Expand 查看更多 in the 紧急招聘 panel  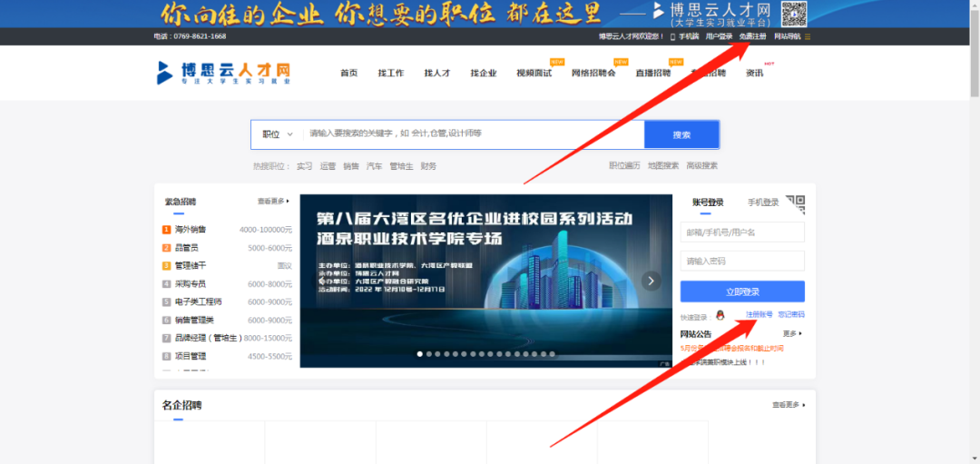[274, 202]
